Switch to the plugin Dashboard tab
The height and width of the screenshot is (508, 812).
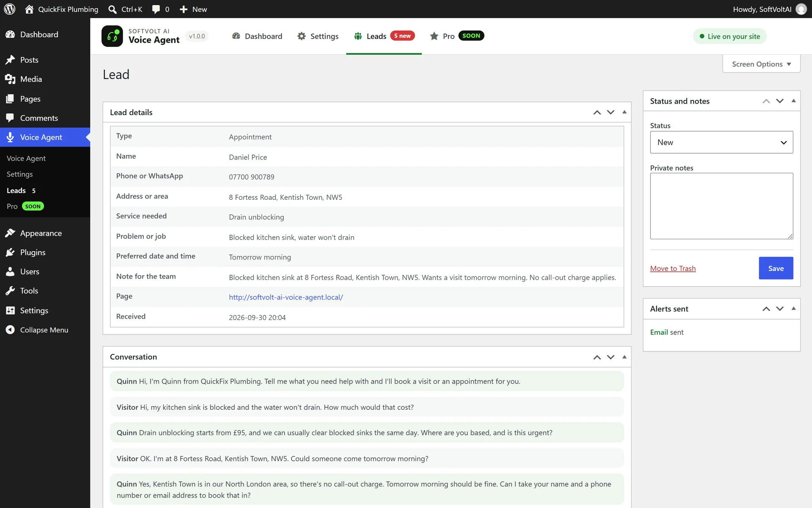pyautogui.click(x=257, y=36)
